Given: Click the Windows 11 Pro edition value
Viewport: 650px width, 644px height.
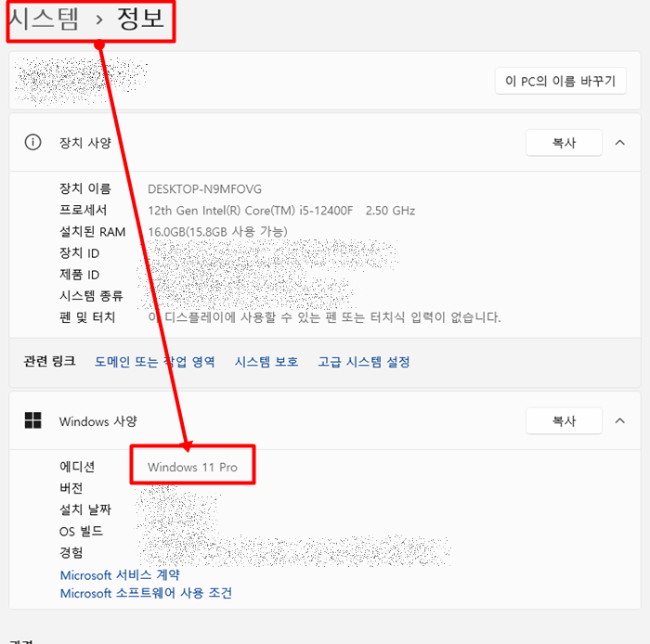Looking at the screenshot, I should (x=192, y=467).
